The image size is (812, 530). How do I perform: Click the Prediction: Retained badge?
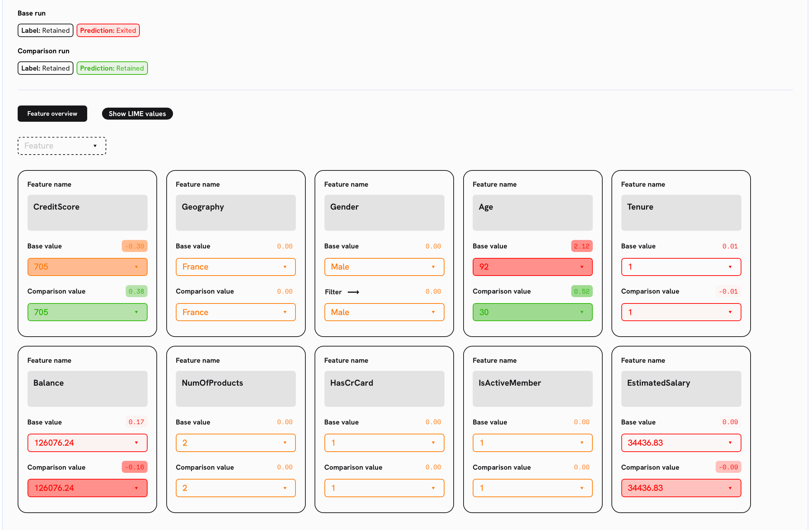pyautogui.click(x=112, y=68)
